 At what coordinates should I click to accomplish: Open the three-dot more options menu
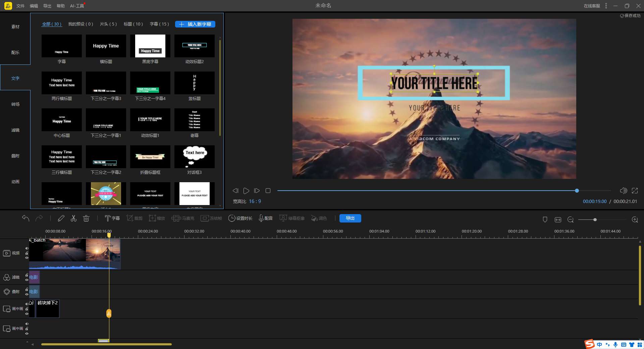(606, 6)
